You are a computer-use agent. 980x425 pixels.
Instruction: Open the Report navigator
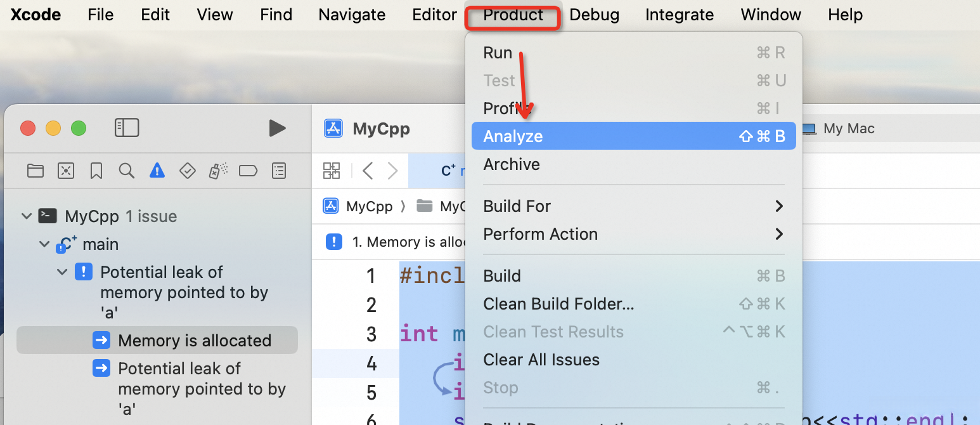279,171
